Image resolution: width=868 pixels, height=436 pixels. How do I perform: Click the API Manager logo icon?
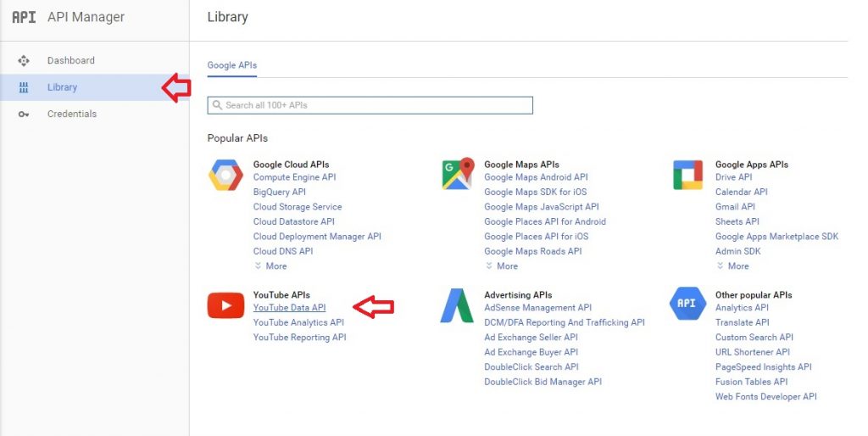tap(24, 17)
